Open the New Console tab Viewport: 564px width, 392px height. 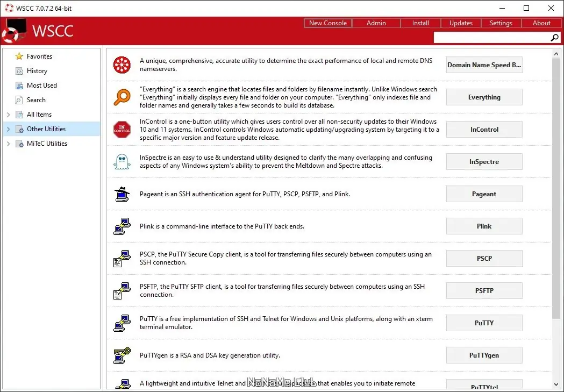327,23
